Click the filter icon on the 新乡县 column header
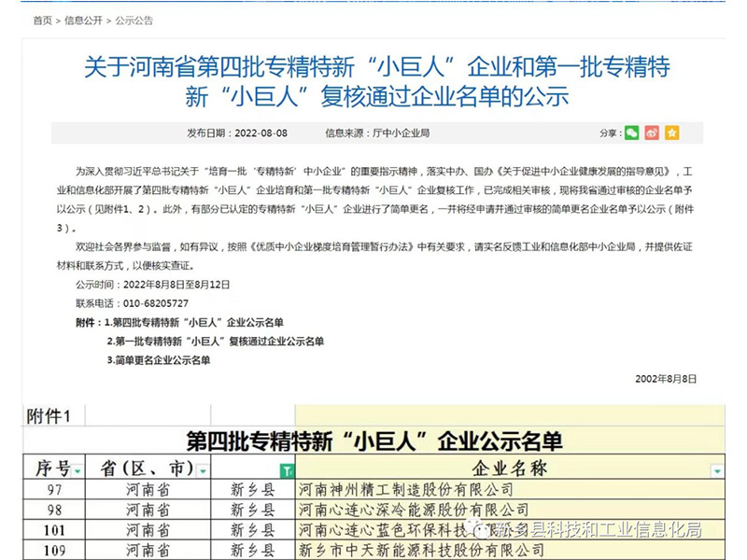 pyautogui.click(x=287, y=468)
